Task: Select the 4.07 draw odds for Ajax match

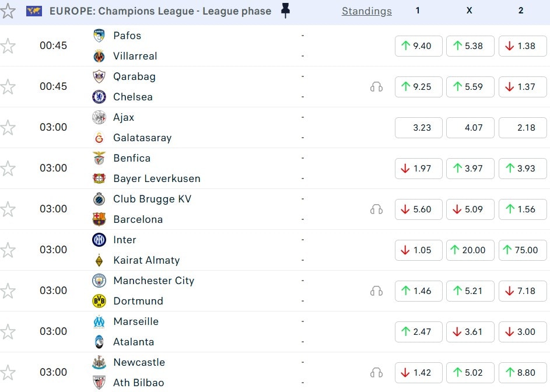Action: [470, 128]
